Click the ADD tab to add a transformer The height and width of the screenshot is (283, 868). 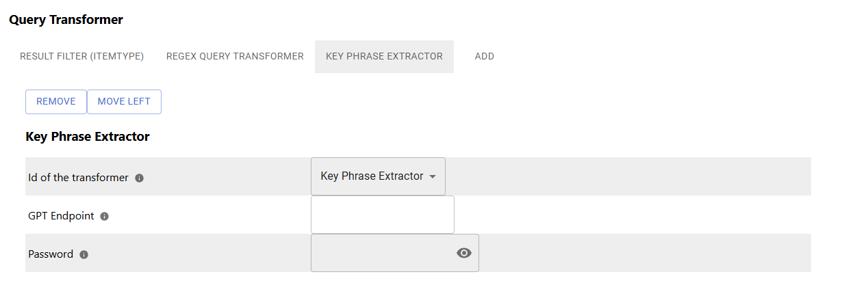pyautogui.click(x=485, y=57)
